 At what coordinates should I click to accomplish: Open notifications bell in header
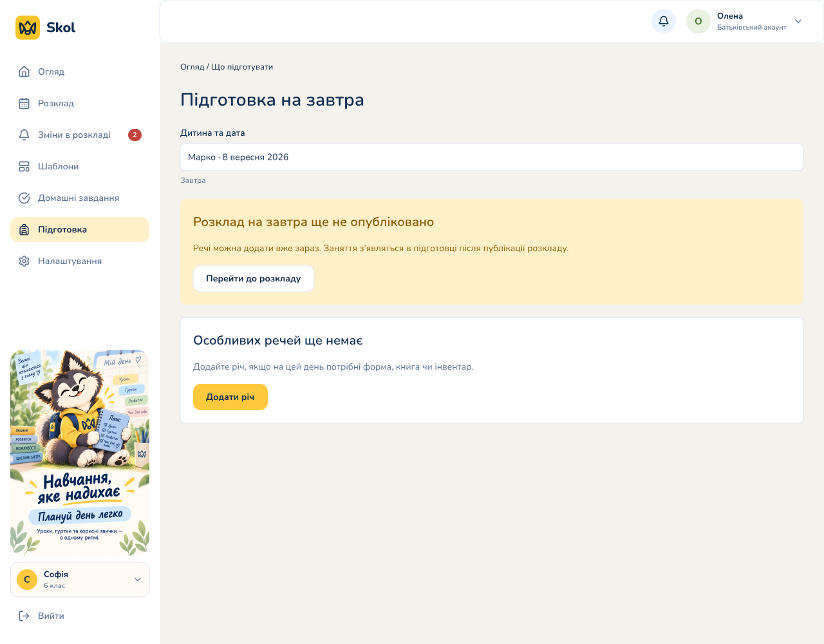point(664,21)
